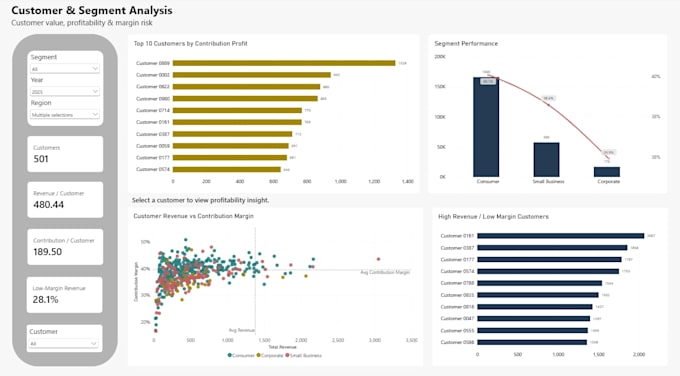Select Customer 0387 bar in High Revenue chart
Viewport: 680px width, 376px height.
click(x=552, y=248)
